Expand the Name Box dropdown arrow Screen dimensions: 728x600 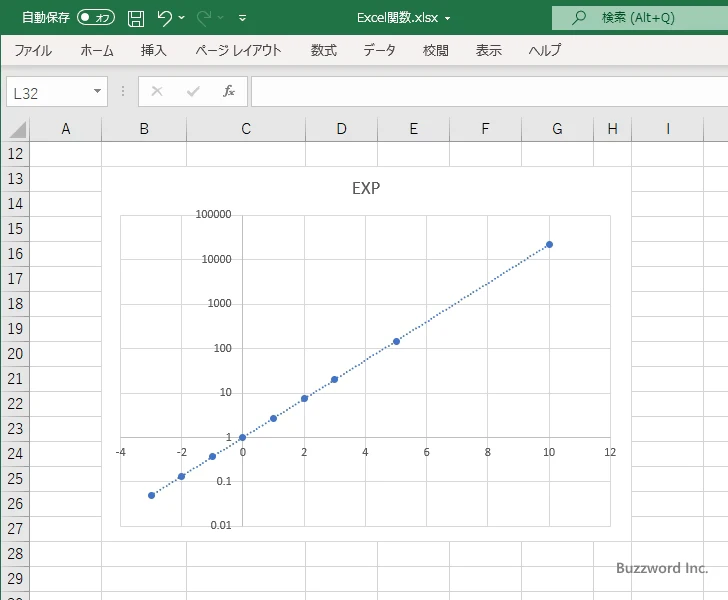(x=98, y=91)
